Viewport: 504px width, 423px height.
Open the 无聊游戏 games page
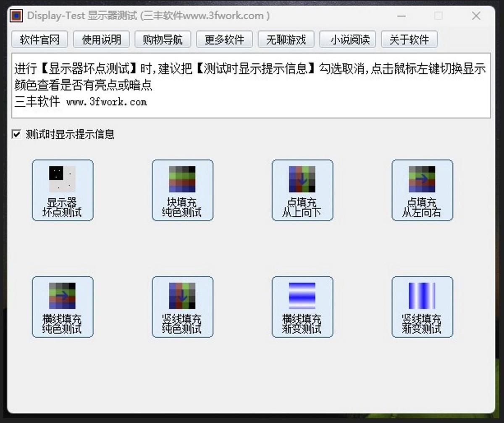click(x=286, y=39)
